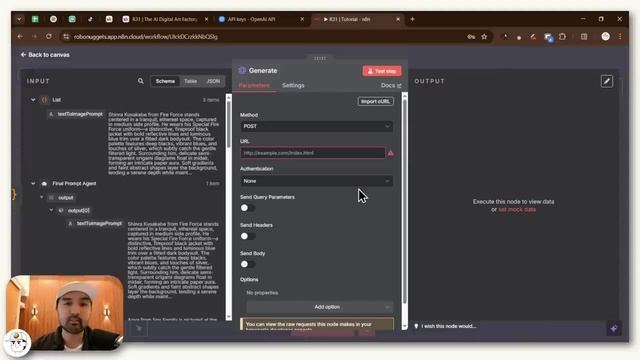This screenshot has height=360, width=640.
Task: Click the URL warning triangle icon
Action: point(391,153)
